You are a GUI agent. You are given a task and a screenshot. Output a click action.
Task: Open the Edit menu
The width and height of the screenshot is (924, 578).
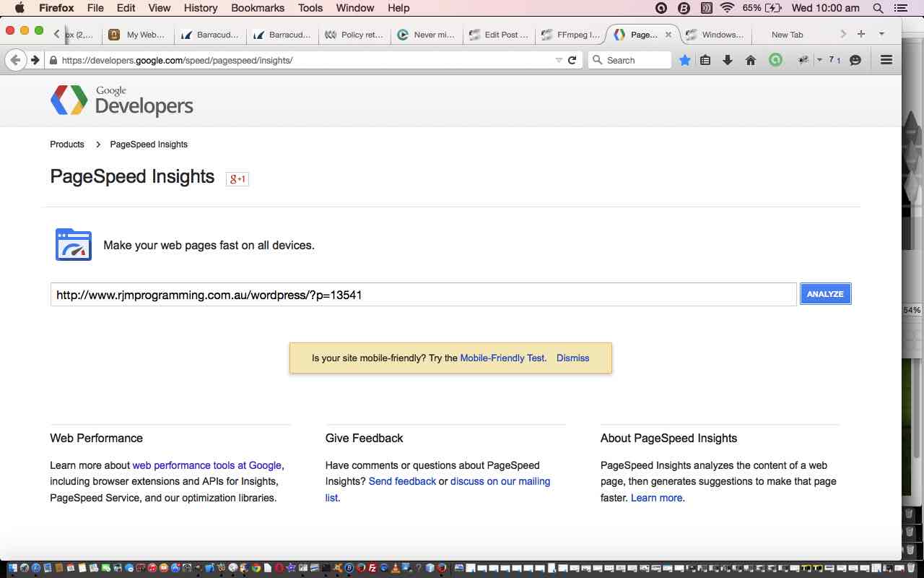pyautogui.click(x=126, y=8)
